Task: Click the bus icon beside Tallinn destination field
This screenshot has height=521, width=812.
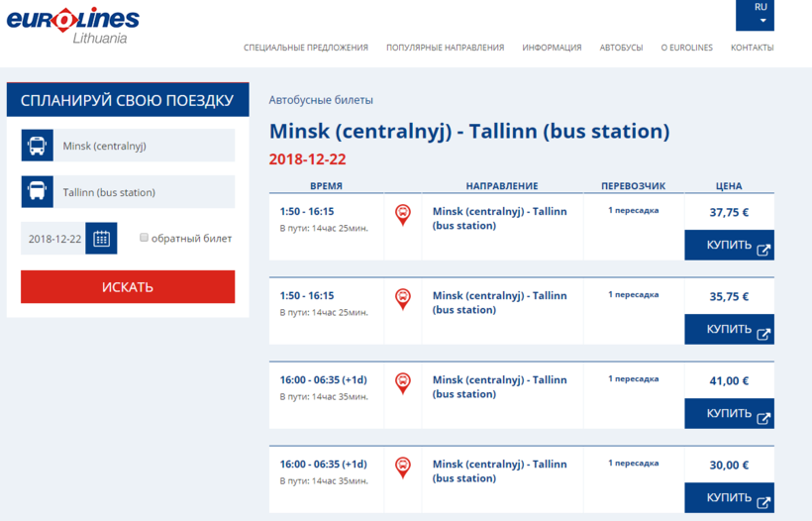Action: click(37, 192)
